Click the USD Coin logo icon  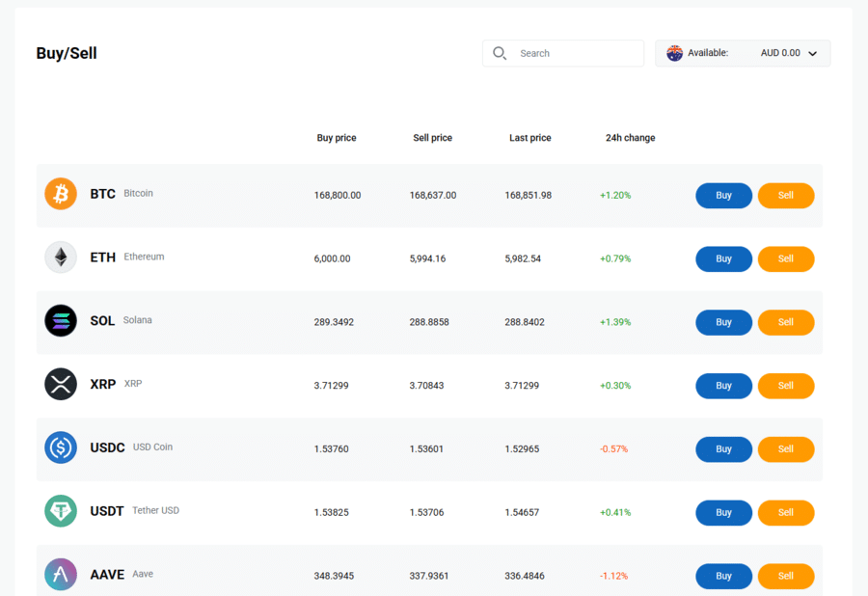tap(61, 447)
